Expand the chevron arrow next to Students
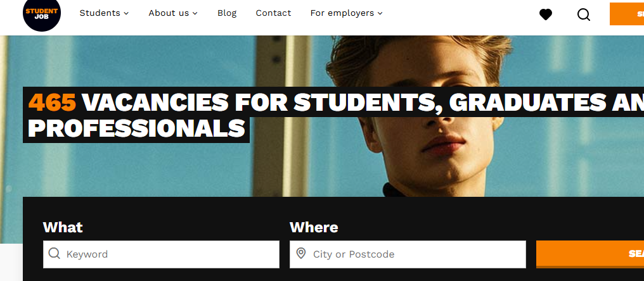644x281 pixels. pyautogui.click(x=127, y=13)
